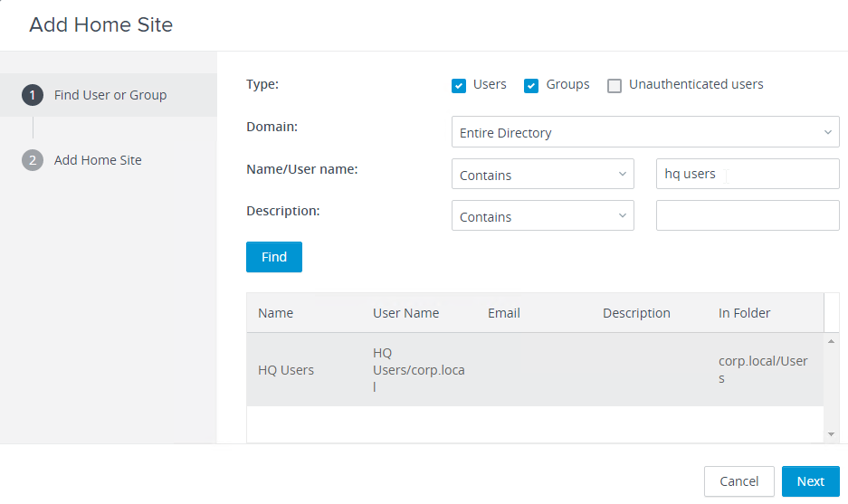Select the HQ Users result row
This screenshot has height=504, width=848.
point(535,369)
